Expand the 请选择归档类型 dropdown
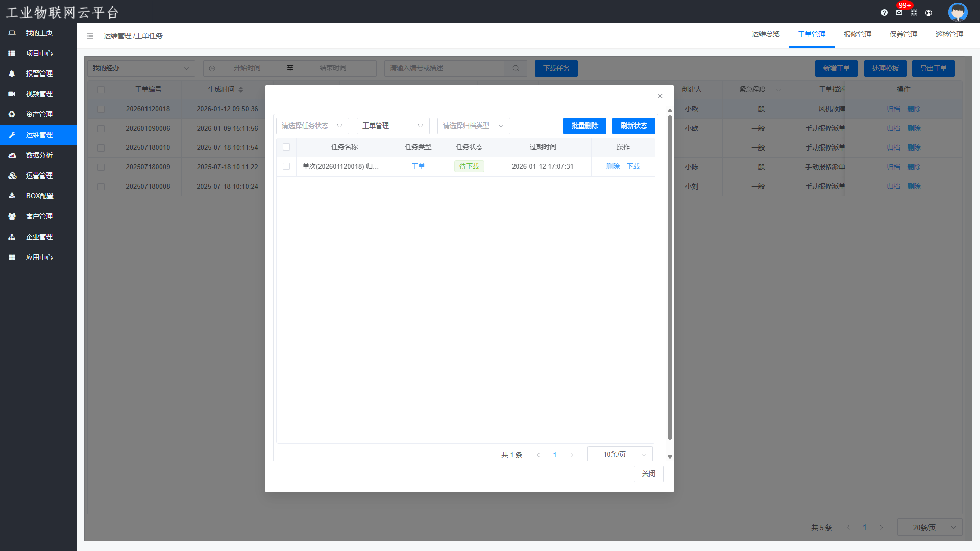The height and width of the screenshot is (551, 980). coord(473,126)
